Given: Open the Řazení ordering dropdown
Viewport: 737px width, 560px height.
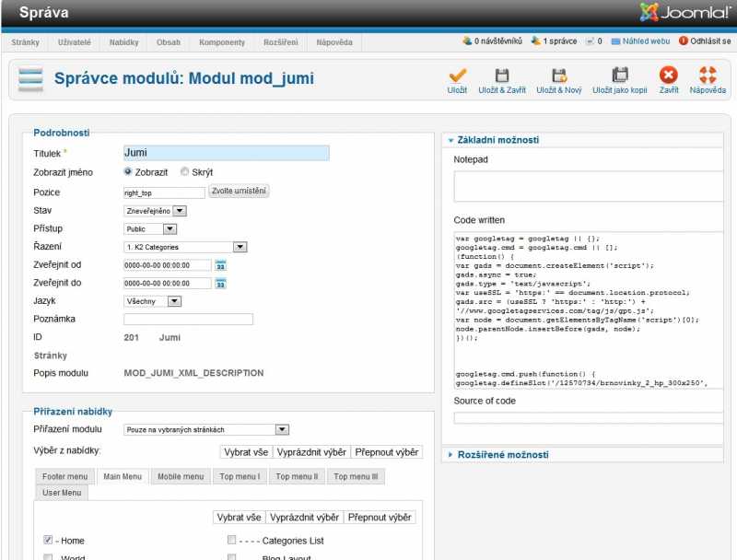Looking at the screenshot, I should point(185,247).
